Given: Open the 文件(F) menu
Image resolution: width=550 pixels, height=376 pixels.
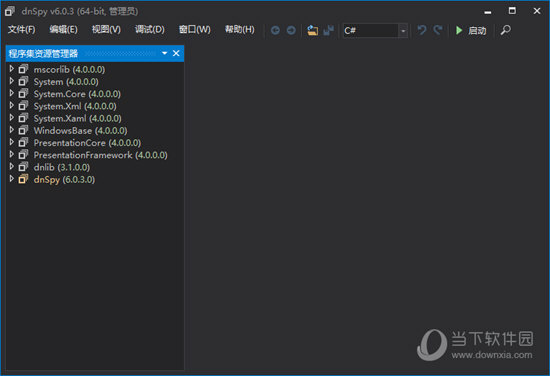Looking at the screenshot, I should (22, 30).
